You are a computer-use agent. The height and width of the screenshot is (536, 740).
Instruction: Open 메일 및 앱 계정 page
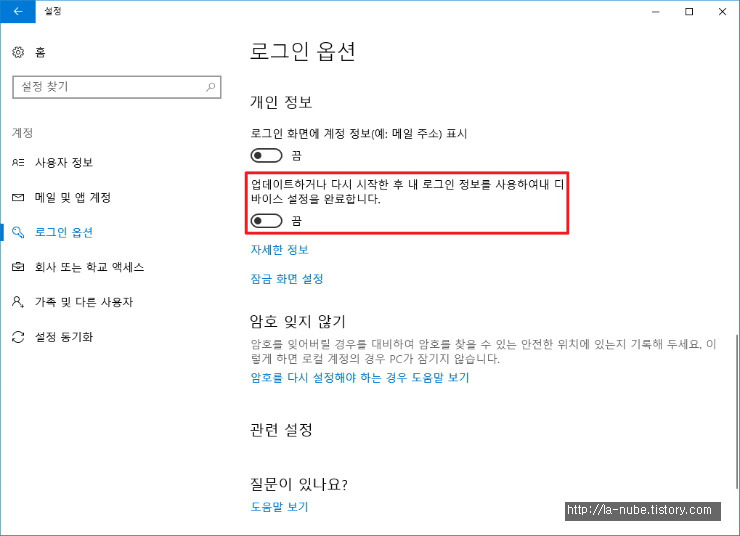pyautogui.click(x=73, y=197)
